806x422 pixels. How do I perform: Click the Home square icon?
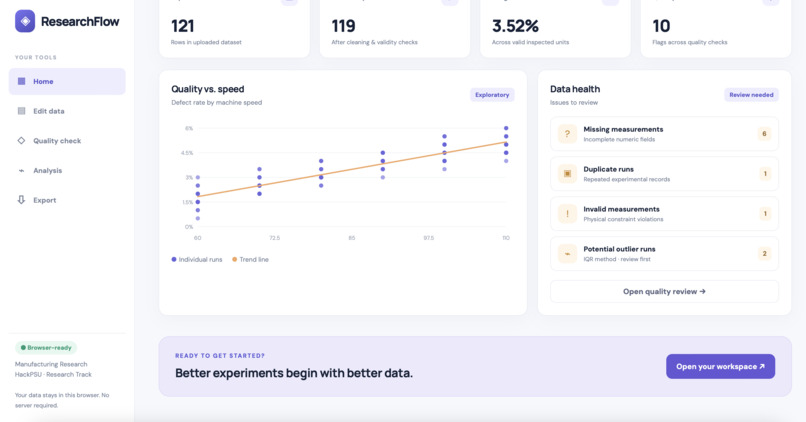pos(22,81)
